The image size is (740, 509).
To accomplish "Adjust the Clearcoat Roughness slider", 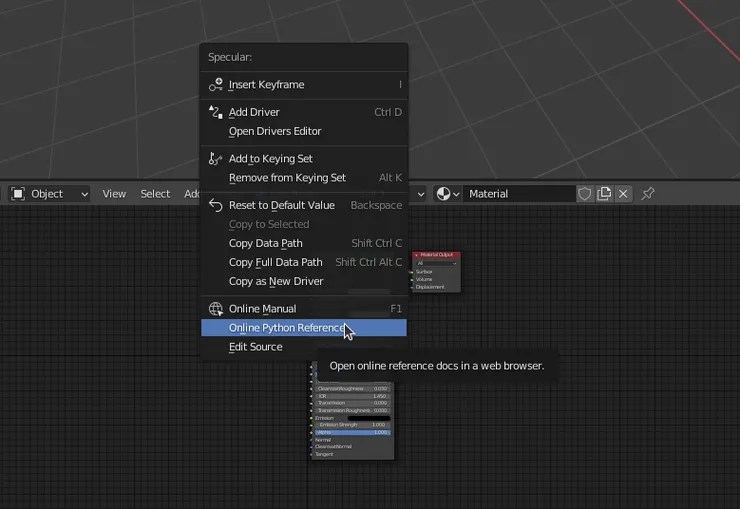I will (353, 389).
